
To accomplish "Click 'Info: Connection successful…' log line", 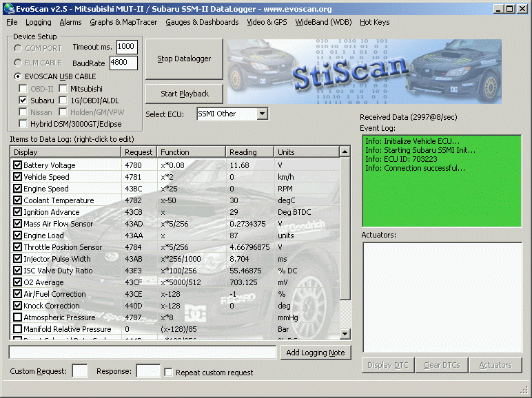I will pyautogui.click(x=415, y=168).
